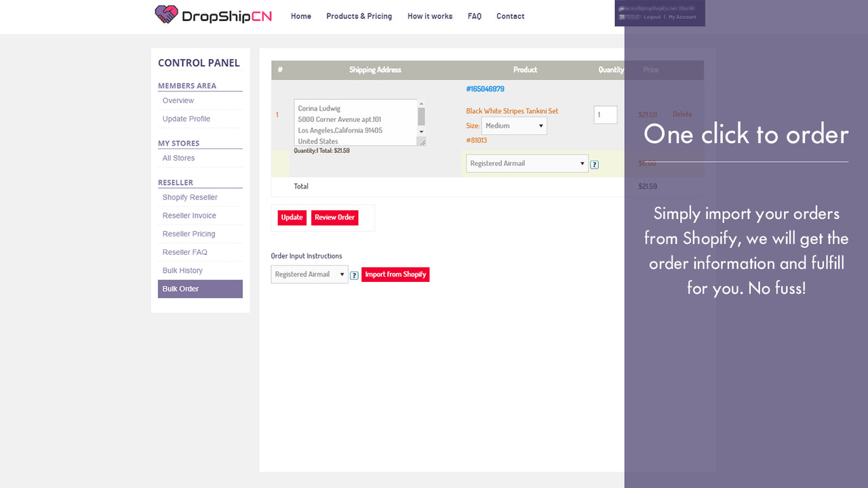Delete the Tankini Set order line

point(682,114)
